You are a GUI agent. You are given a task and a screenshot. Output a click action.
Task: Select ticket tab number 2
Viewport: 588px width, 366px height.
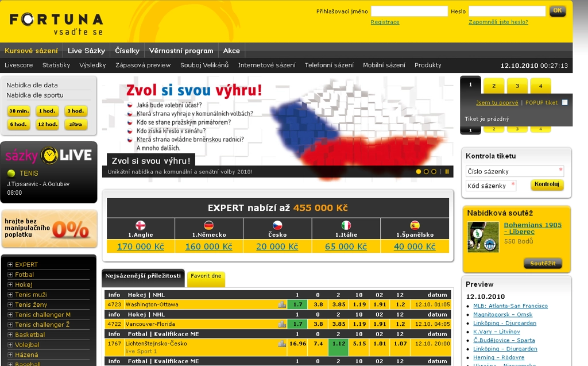point(494,86)
